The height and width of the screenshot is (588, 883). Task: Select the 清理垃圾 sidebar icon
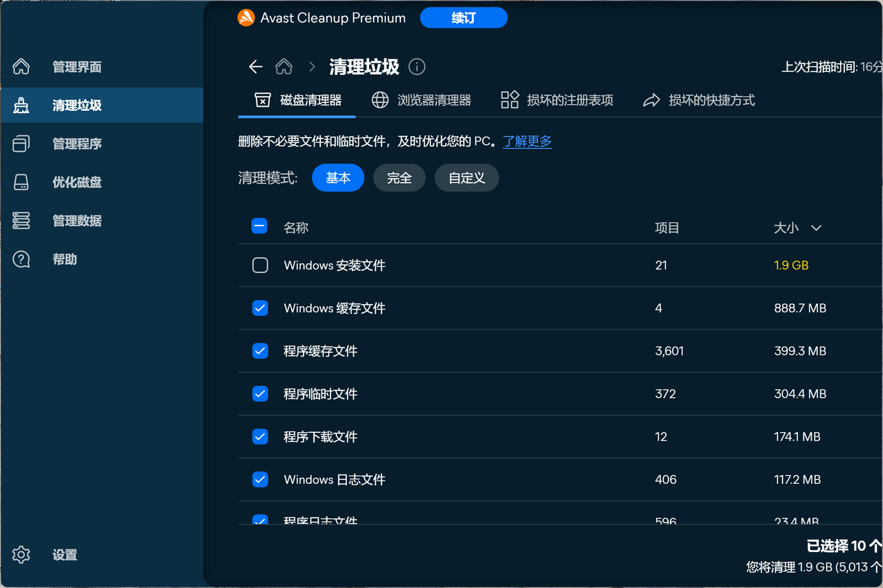21,105
